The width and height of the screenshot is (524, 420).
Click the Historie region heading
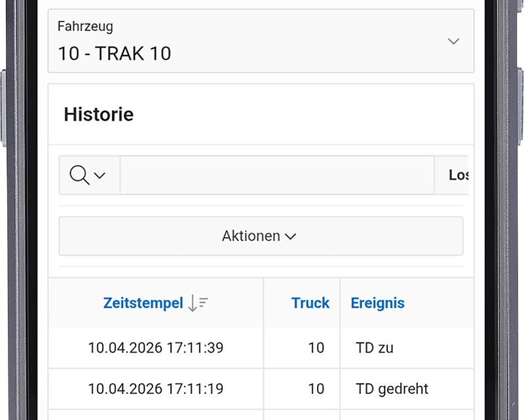click(99, 115)
